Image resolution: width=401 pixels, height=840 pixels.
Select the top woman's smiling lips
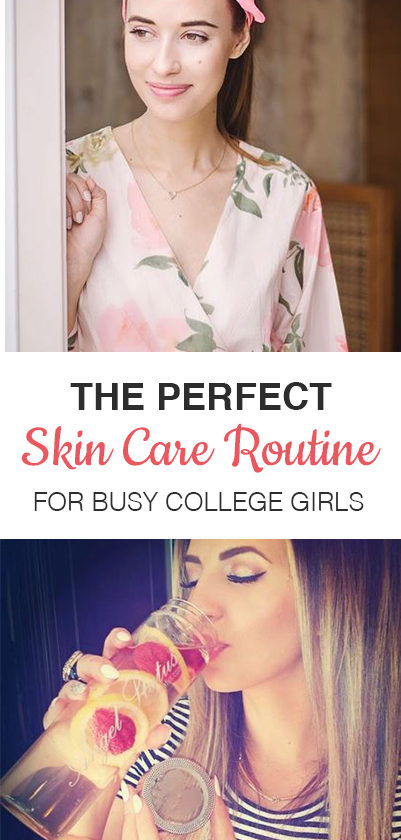tap(169, 89)
